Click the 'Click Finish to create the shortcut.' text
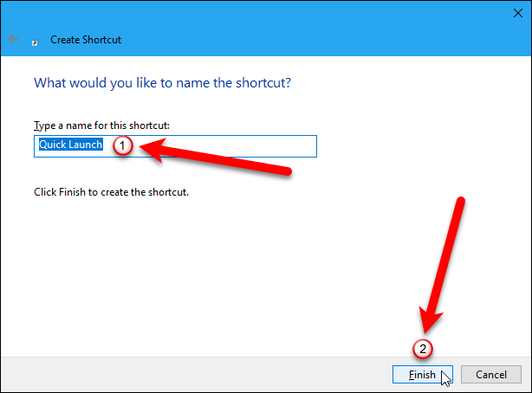Screen dimensions: 532x393 pos(111,192)
